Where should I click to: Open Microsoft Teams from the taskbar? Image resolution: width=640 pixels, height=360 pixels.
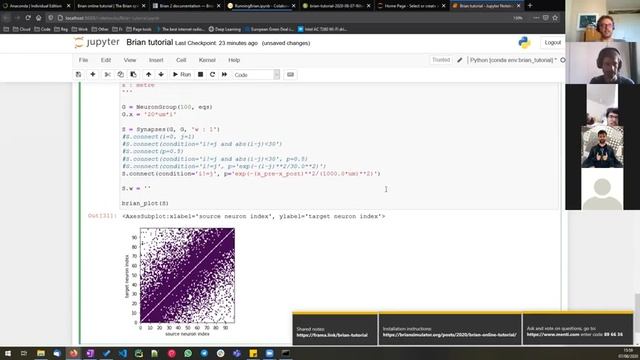pyautogui.click(x=237, y=353)
